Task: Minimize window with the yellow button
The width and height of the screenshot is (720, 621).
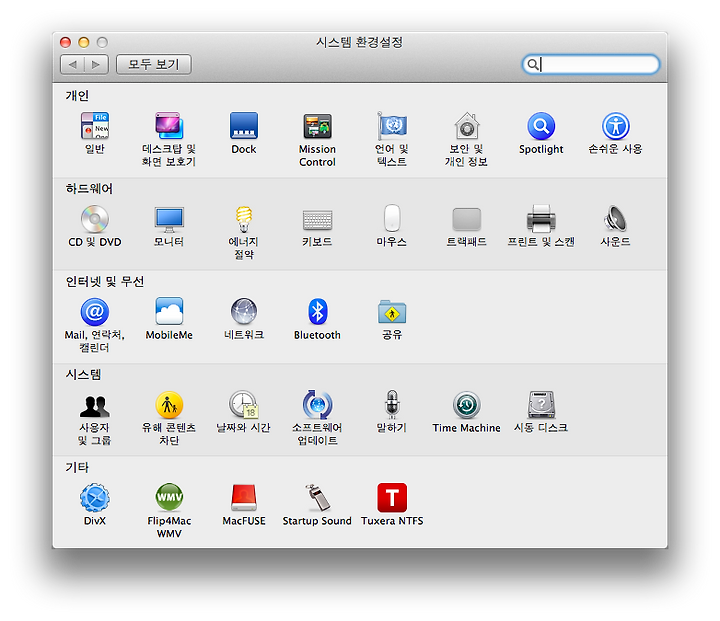Action: 84,42
